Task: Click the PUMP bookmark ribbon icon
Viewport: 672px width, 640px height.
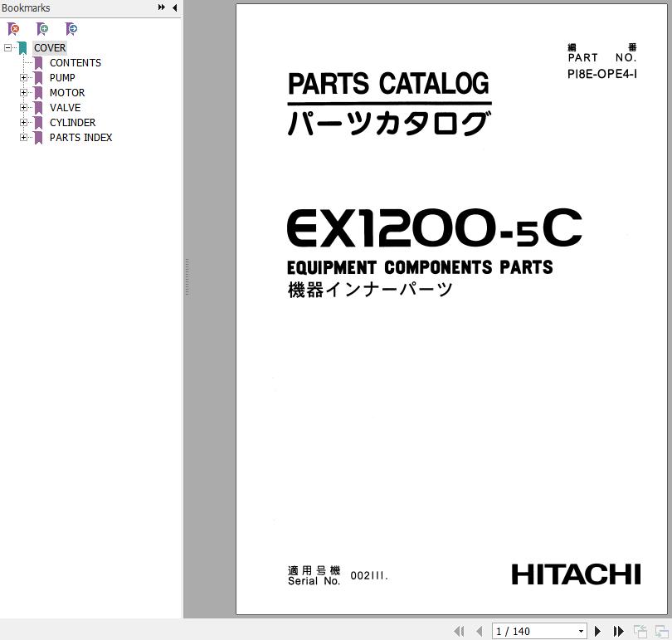Action: pos(38,78)
